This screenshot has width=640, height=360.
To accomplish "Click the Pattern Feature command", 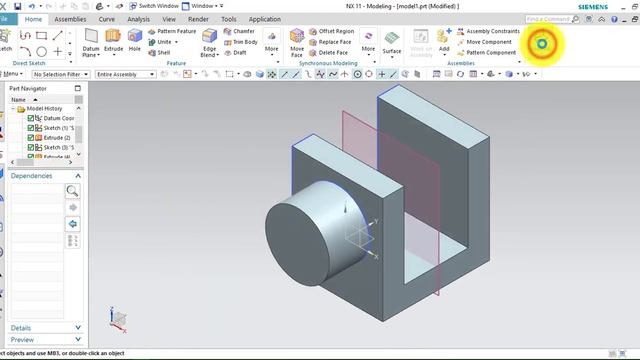I will [172, 31].
